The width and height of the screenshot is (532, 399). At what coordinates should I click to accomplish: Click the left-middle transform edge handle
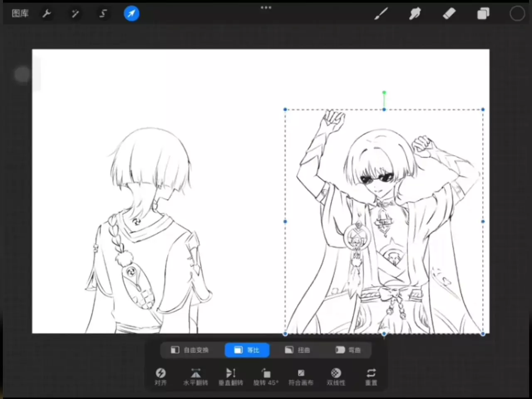tap(285, 222)
